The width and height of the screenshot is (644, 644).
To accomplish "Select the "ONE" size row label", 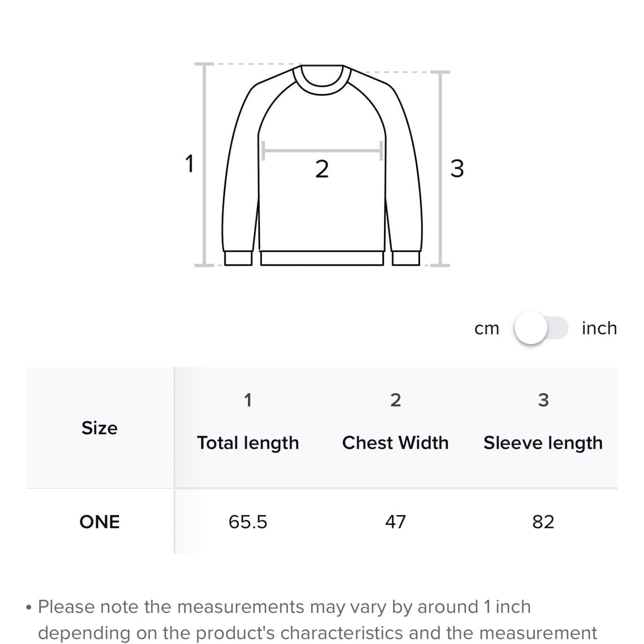I will (100, 521).
